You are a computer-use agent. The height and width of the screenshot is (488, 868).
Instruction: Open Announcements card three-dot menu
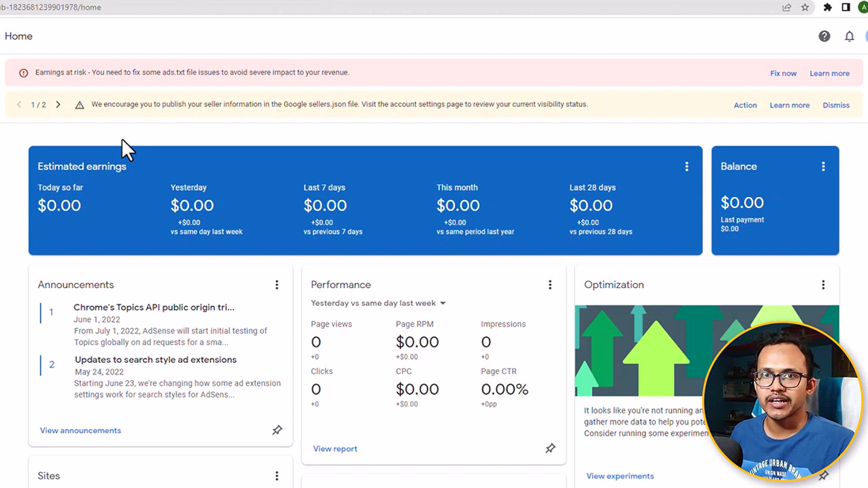277,285
